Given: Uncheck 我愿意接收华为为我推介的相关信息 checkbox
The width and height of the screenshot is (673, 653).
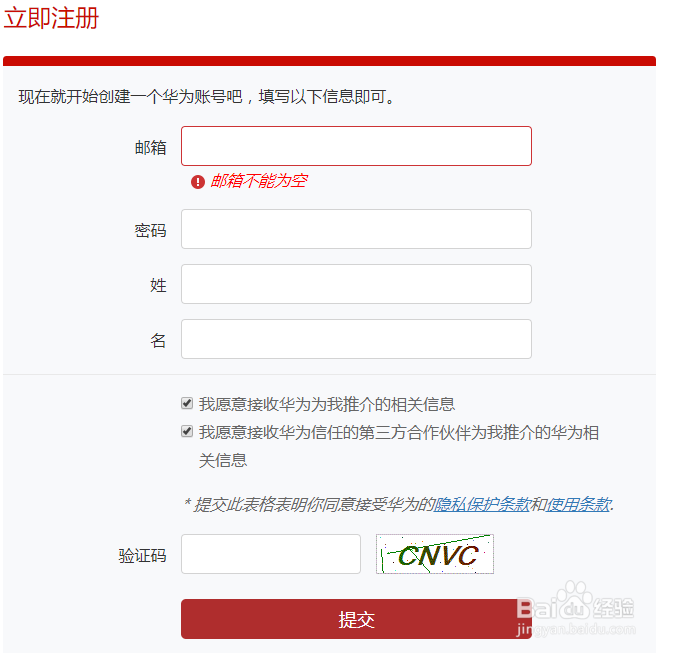Looking at the screenshot, I should pyautogui.click(x=187, y=403).
